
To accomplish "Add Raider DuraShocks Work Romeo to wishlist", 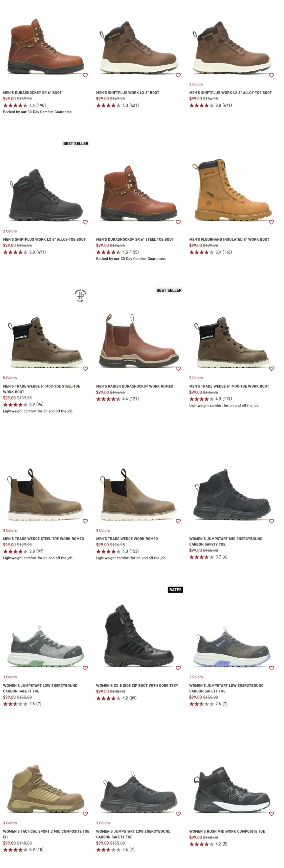I will tap(178, 369).
